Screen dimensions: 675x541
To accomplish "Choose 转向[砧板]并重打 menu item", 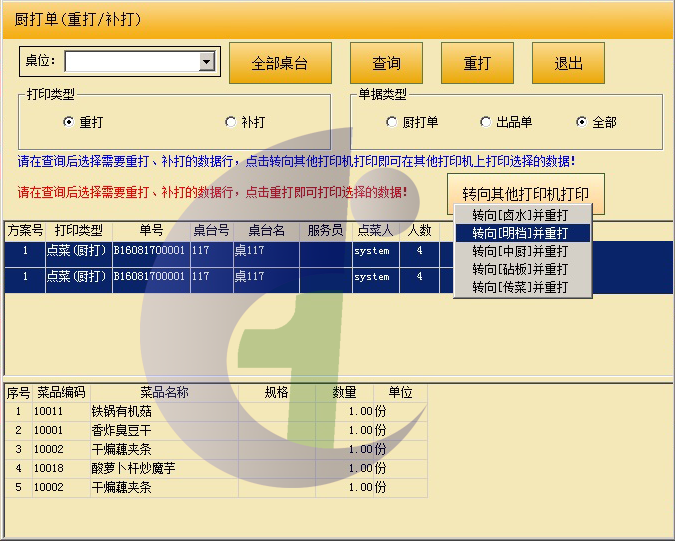I will [523, 269].
